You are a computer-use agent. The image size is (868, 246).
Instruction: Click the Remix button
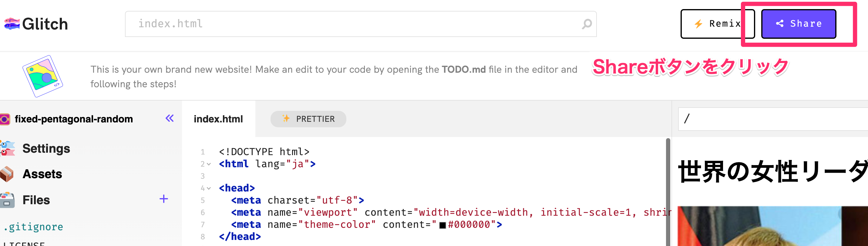(x=717, y=24)
